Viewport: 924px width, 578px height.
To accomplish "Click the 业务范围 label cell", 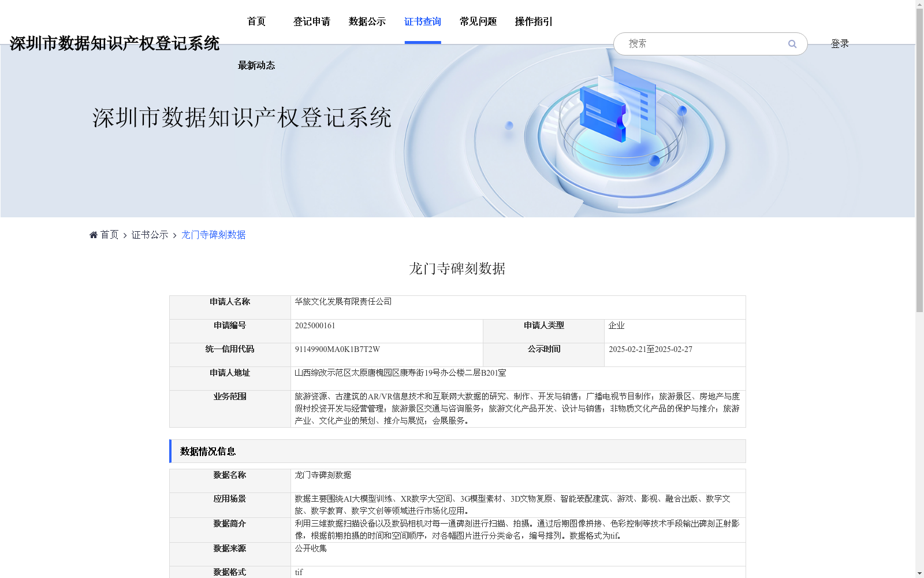I will [230, 409].
